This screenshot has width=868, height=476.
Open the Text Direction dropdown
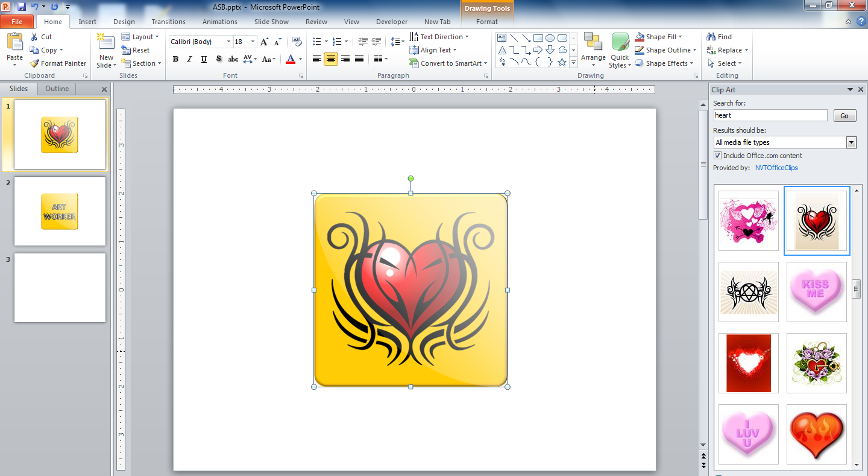click(x=439, y=37)
